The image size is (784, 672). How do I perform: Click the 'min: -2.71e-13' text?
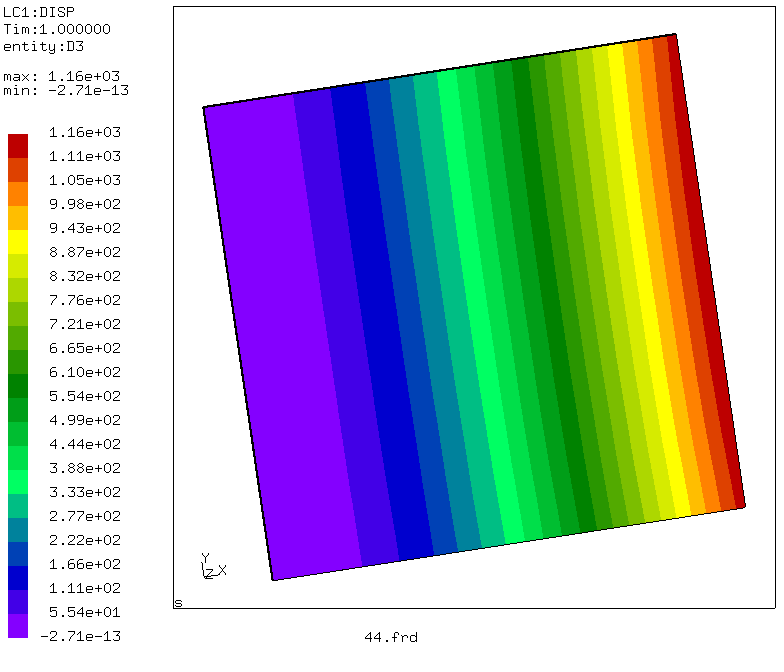(x=66, y=90)
